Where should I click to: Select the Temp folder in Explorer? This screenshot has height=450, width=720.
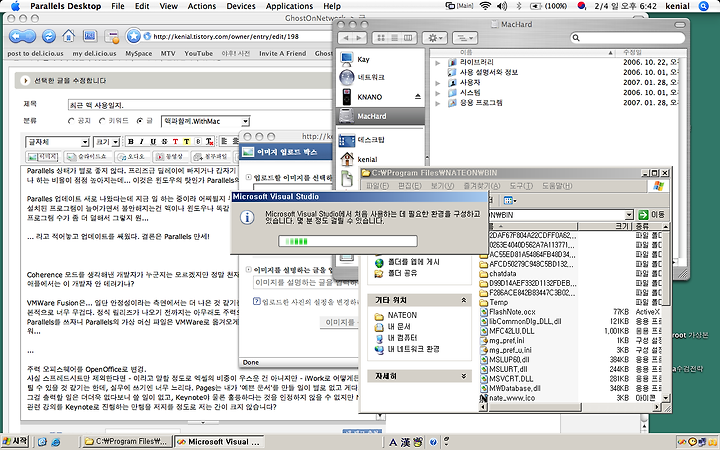click(x=494, y=302)
